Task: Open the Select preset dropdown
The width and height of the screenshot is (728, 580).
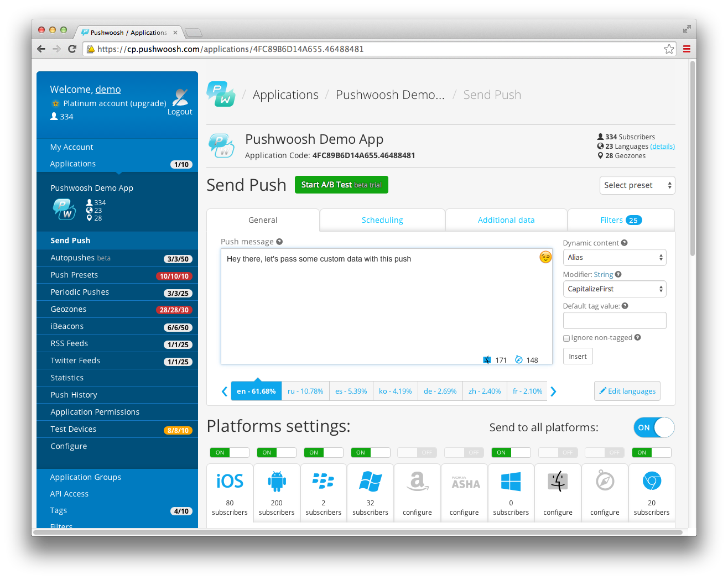Action: tap(637, 185)
